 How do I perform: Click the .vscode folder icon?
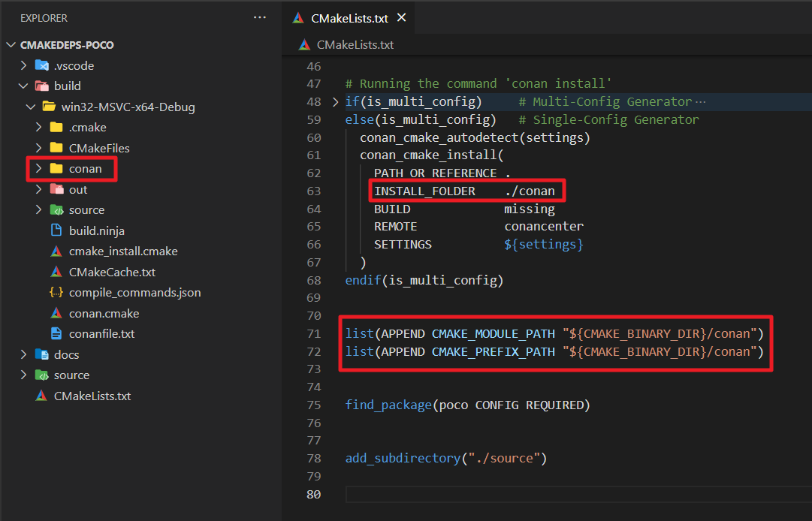pyautogui.click(x=44, y=65)
